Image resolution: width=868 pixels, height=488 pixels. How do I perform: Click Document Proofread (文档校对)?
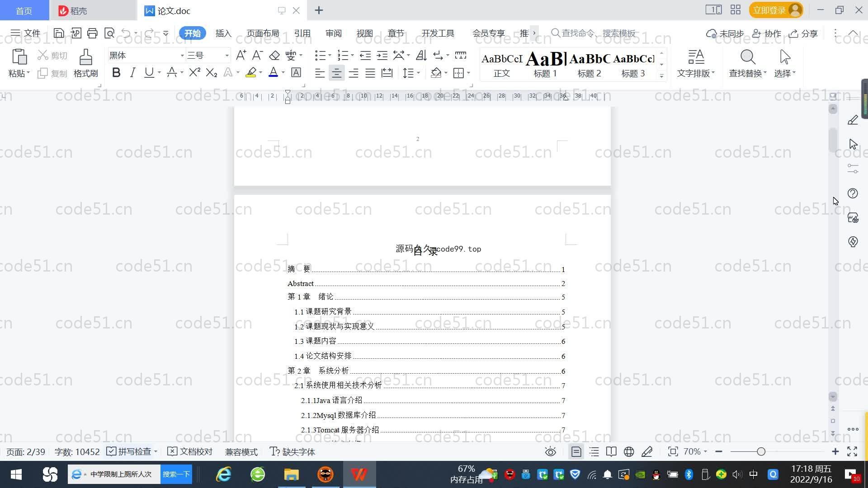190,452
